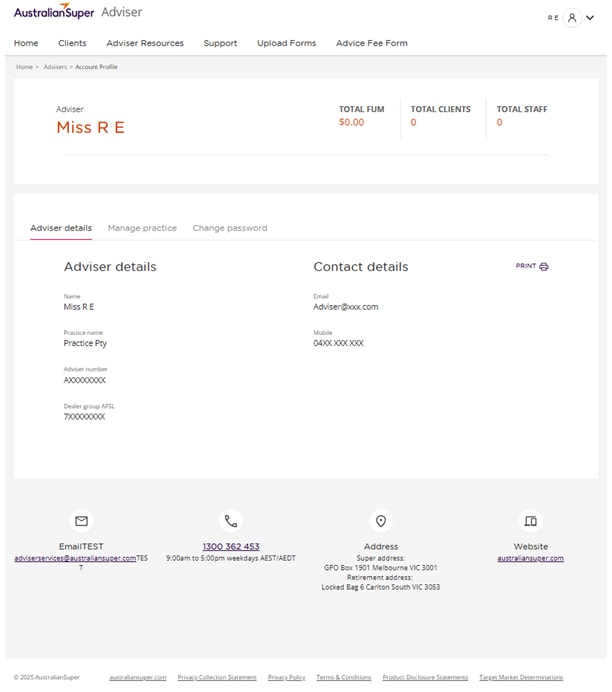Switch to Change password tab

coord(230,228)
